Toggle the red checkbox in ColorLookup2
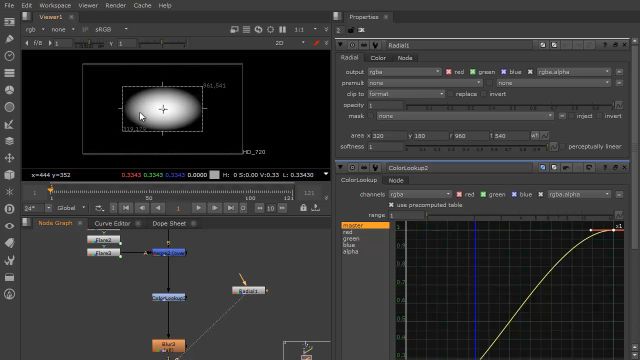The image size is (640, 360). [459, 195]
